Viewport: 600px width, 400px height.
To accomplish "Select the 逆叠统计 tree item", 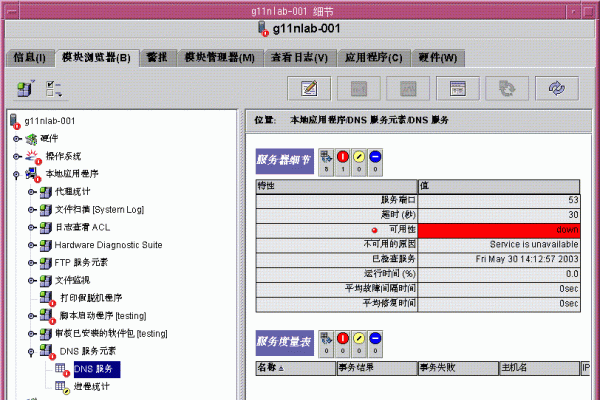I will click(92, 387).
